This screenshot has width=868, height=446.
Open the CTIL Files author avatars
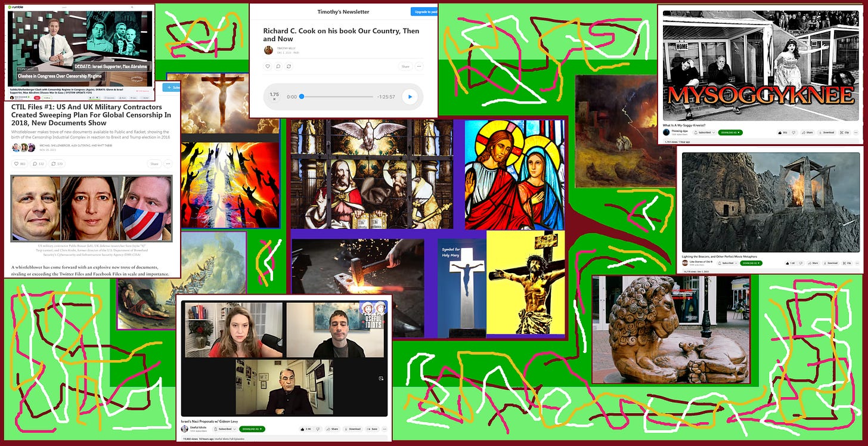pos(23,147)
